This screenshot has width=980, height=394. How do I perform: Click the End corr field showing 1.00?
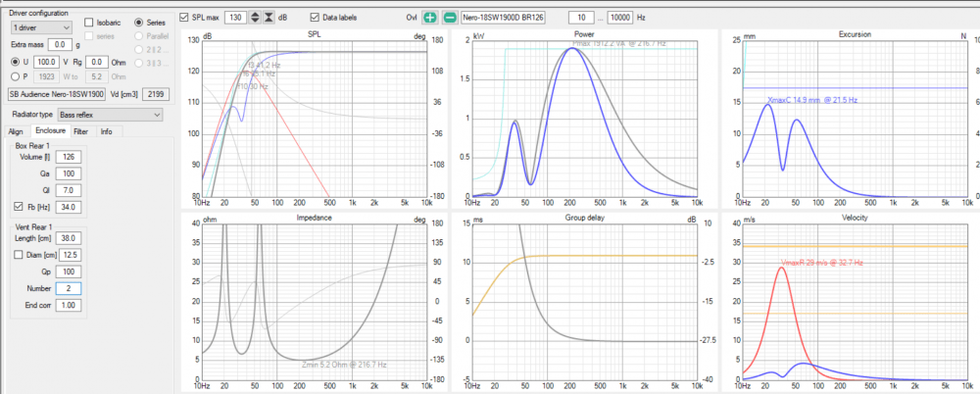(x=69, y=305)
